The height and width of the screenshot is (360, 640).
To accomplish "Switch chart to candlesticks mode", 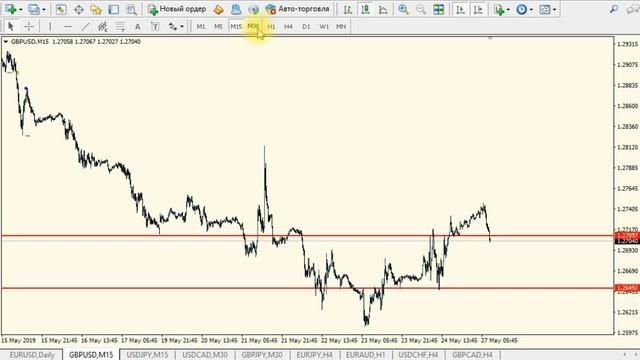I will (365, 9).
